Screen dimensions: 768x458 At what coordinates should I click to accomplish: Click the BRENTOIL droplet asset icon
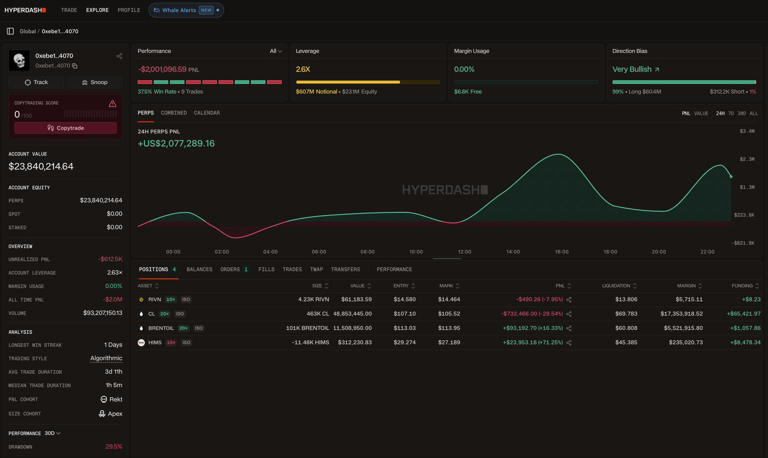tap(141, 328)
